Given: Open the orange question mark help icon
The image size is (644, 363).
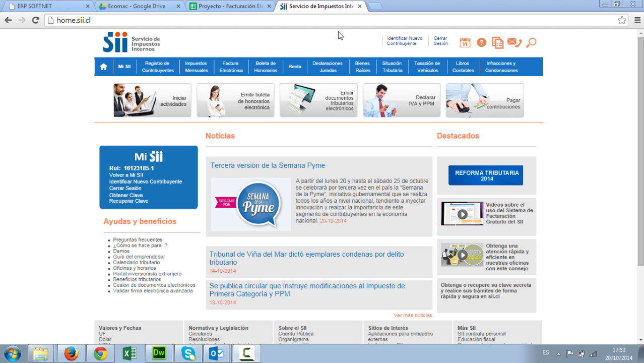Looking at the screenshot, I should tap(481, 43).
